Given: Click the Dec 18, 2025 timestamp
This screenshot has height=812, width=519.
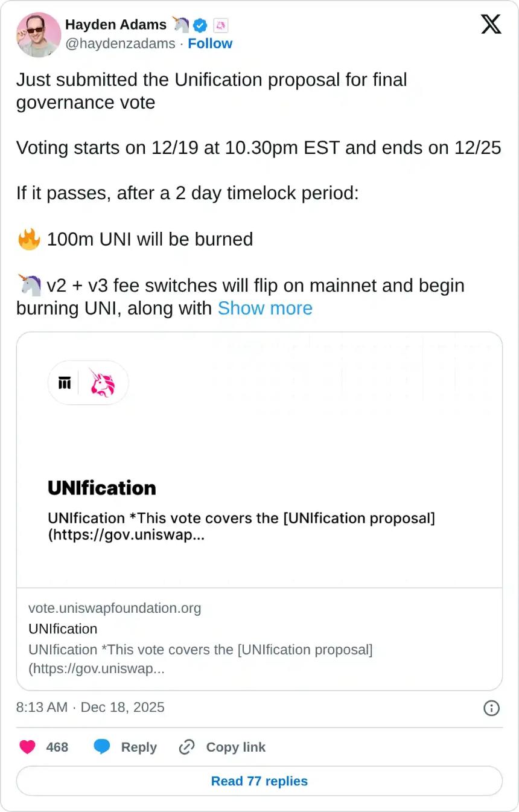Looking at the screenshot, I should pyautogui.click(x=122, y=708).
